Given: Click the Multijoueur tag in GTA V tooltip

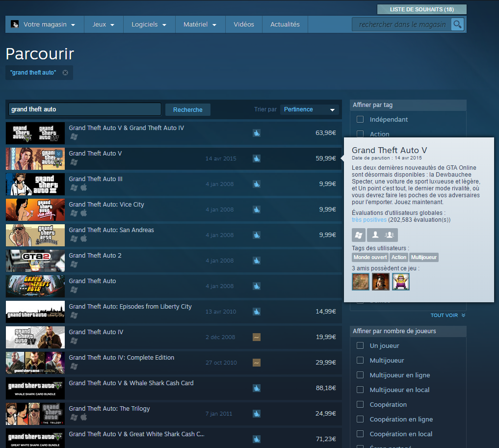Looking at the screenshot, I should click(x=423, y=257).
